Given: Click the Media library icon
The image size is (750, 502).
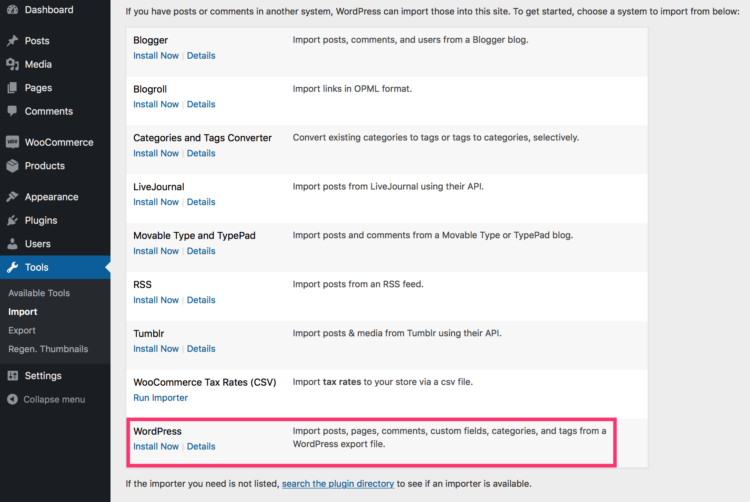Looking at the screenshot, I should point(12,64).
